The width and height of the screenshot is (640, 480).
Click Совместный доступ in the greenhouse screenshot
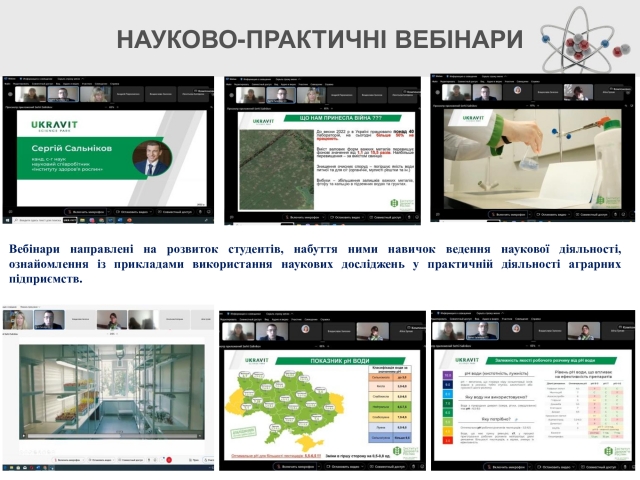[x=131, y=460]
